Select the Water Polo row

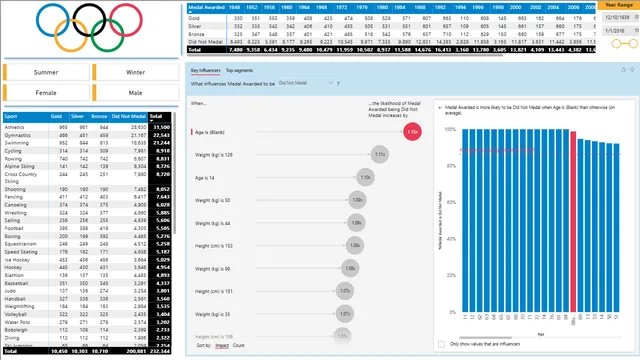click(87, 322)
